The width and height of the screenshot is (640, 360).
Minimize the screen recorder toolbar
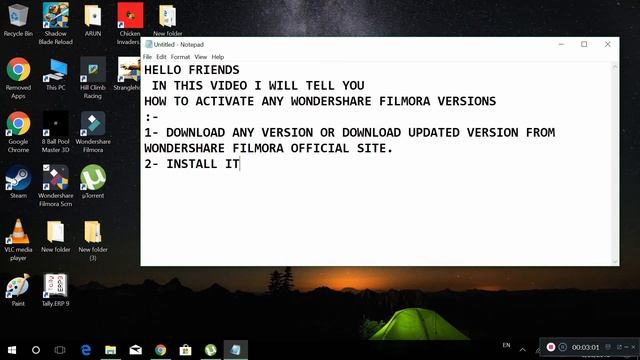pos(627,347)
